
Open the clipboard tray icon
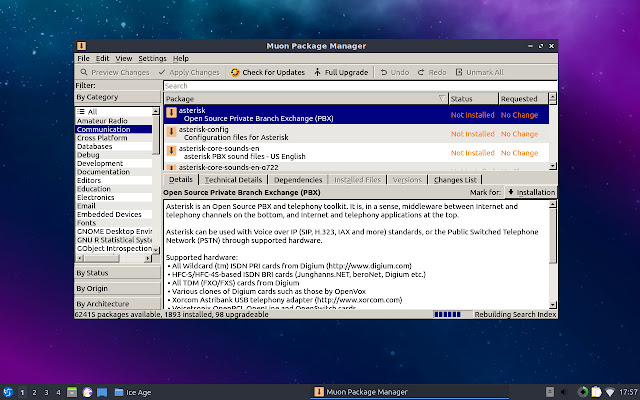(596, 392)
